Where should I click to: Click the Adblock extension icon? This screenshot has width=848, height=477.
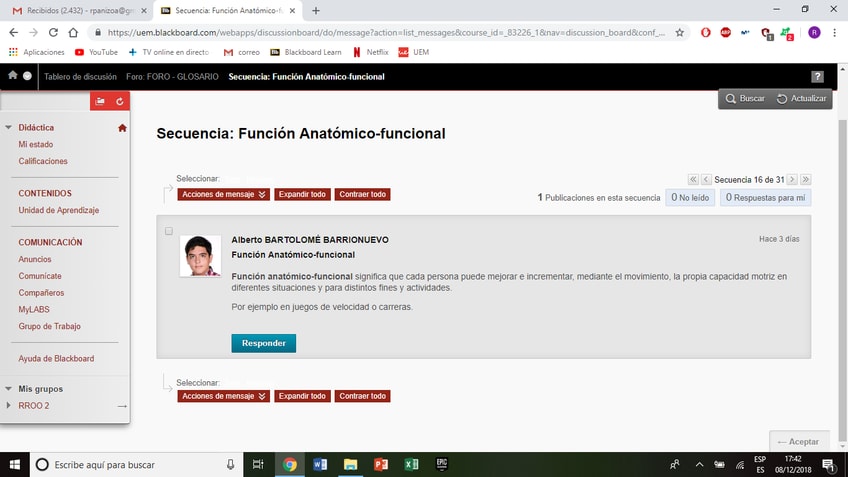[726, 32]
